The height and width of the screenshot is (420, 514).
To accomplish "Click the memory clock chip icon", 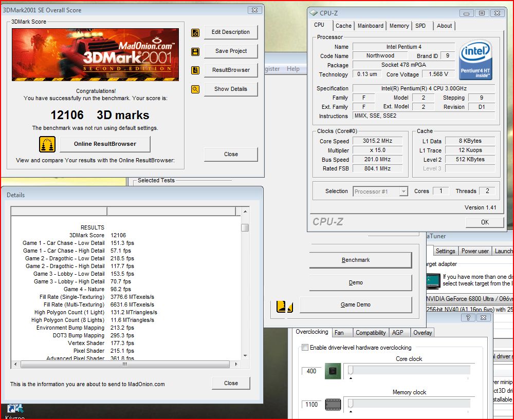I will (x=333, y=405).
